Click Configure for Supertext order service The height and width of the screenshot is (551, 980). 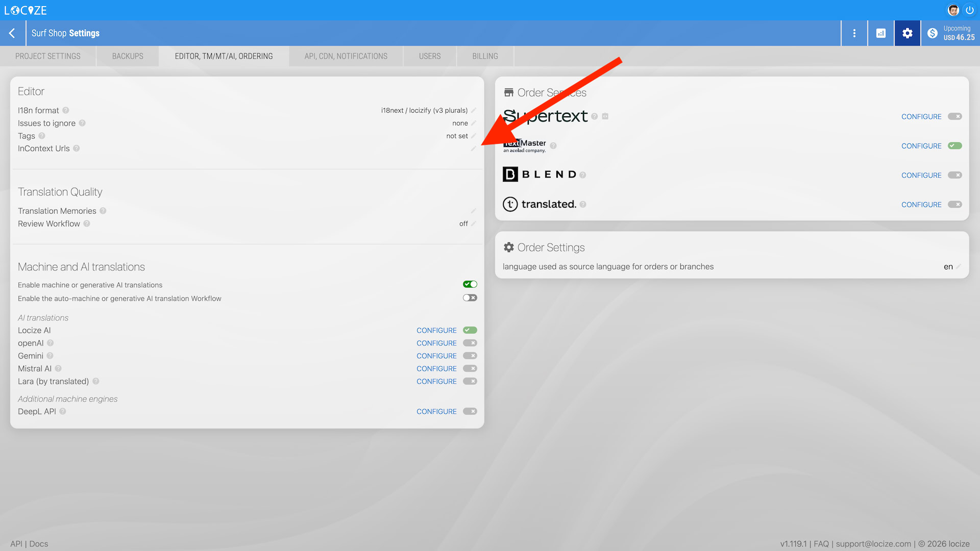coord(921,117)
